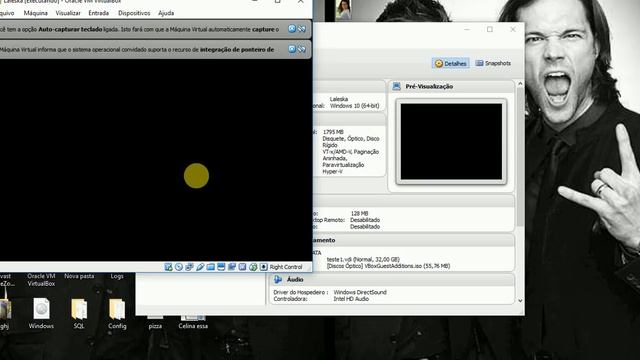The width and height of the screenshot is (640, 360).
Task: Open the Windows file icon on desktop
Action: 41,309
